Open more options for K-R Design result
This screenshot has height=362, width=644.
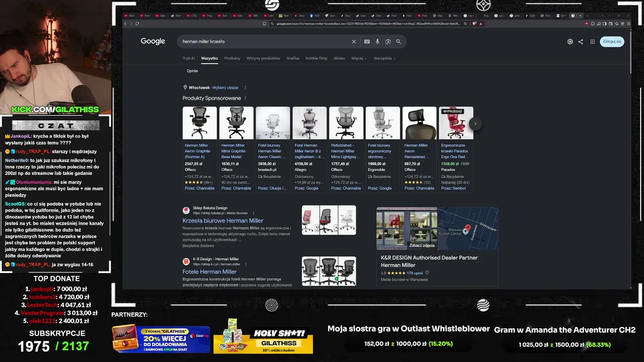click(246, 264)
